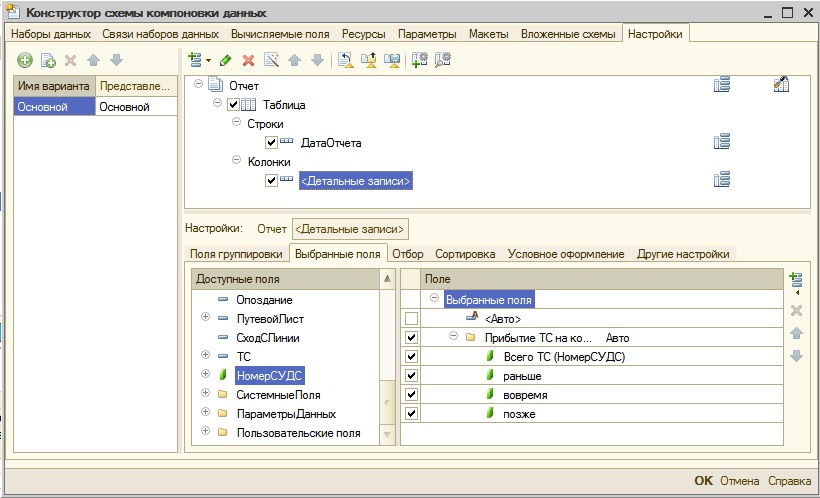Uncheck the Всего ТС (НомерСУДС) checkbox
Screen dimensions: 820x498
pos(411,356)
